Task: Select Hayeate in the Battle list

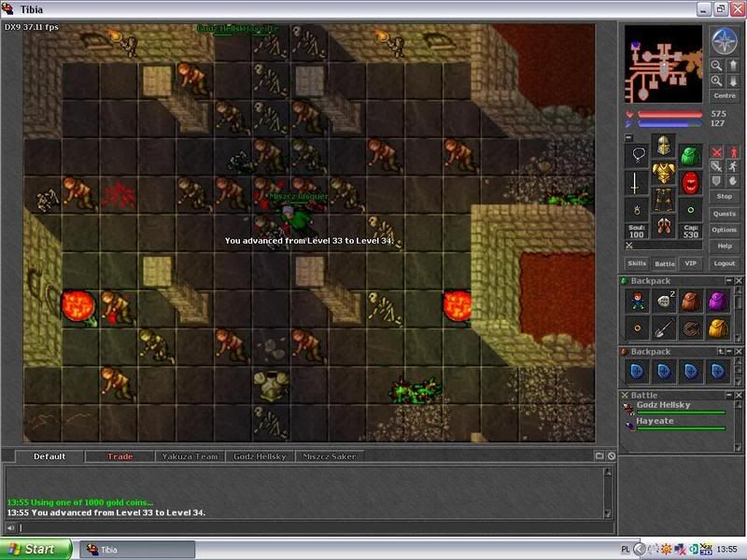Action: [x=676, y=424]
